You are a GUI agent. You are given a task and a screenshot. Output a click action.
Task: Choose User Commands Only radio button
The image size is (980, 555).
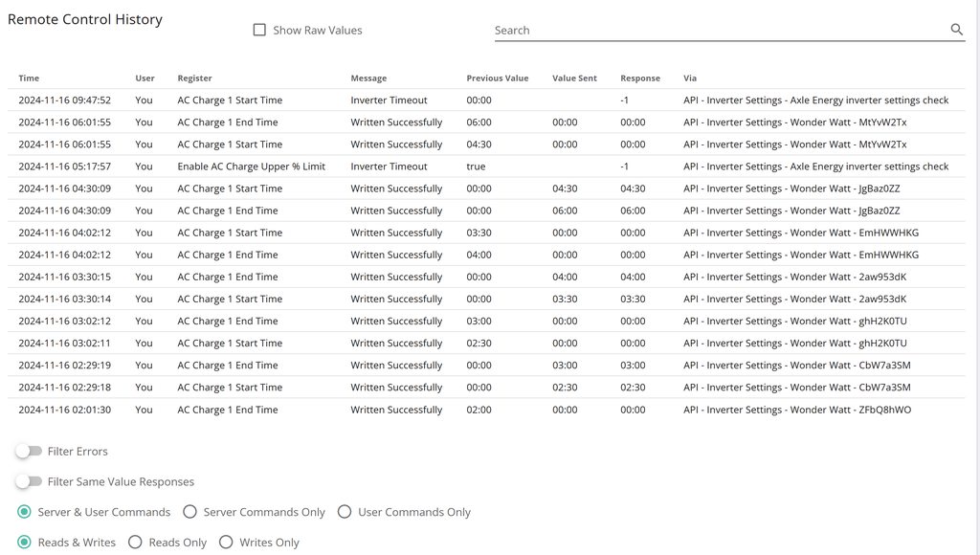[345, 512]
